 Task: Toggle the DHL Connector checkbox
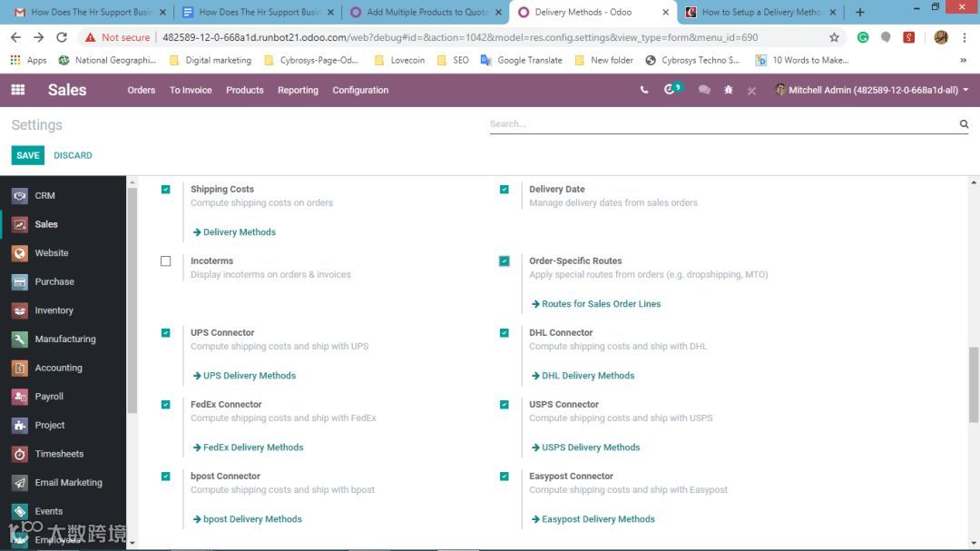[505, 333]
